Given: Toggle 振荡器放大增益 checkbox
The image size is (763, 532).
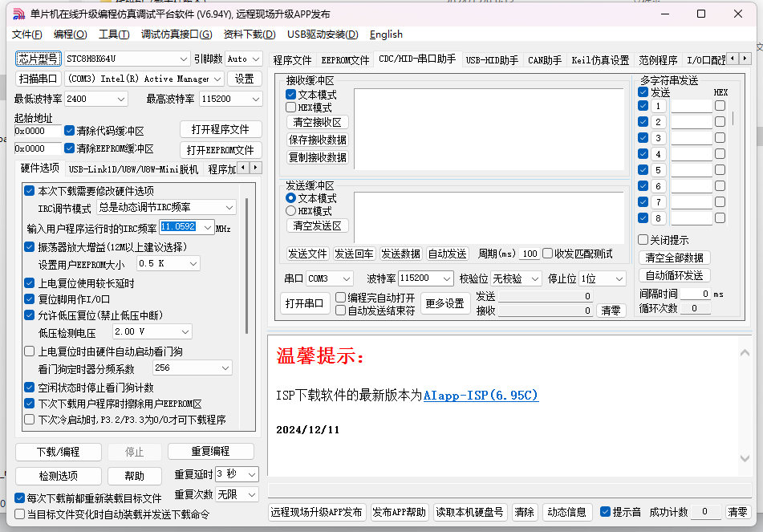Looking at the screenshot, I should (x=29, y=247).
